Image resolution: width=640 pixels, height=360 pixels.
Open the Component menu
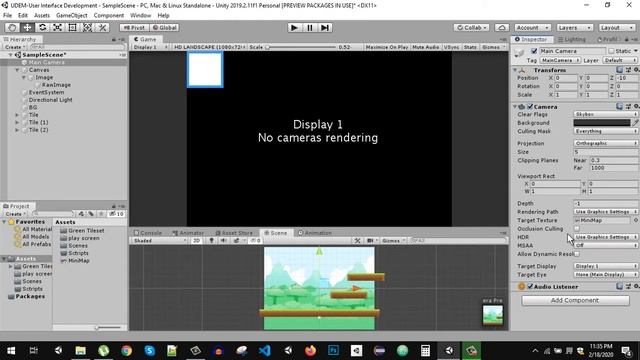(109, 16)
